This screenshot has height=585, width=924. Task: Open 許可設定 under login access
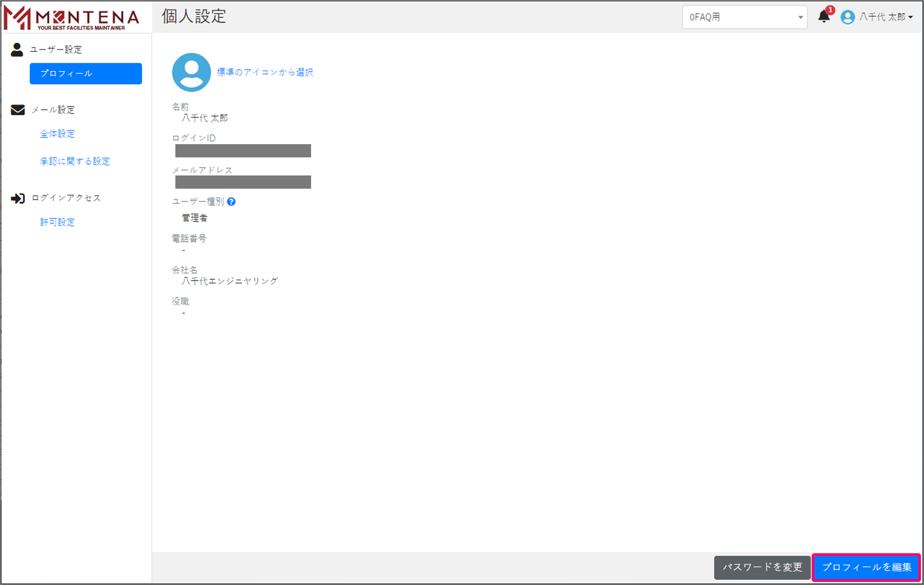(57, 222)
